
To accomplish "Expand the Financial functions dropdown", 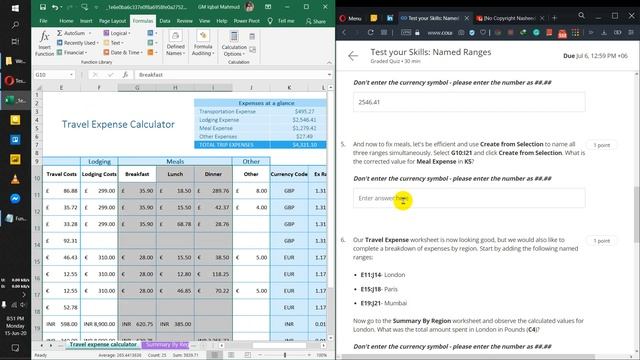I will coord(72,53).
